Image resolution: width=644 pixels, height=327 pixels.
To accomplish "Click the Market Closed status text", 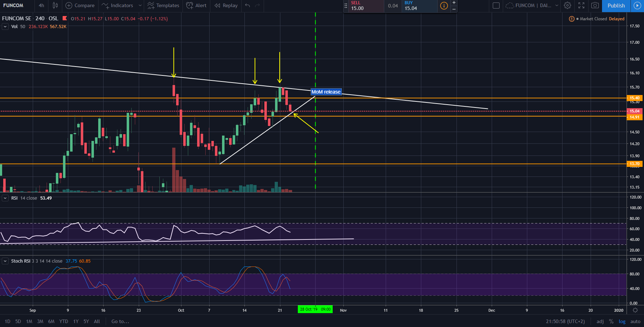I will [x=593, y=19].
